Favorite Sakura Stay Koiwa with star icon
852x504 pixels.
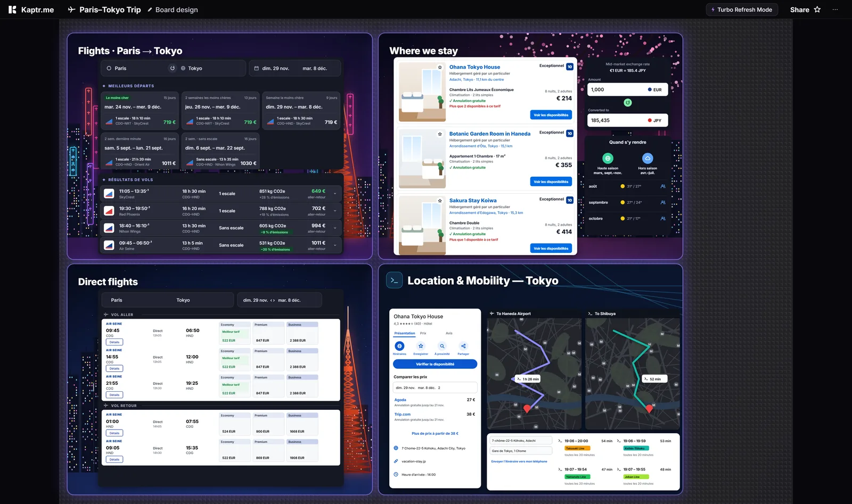pos(440,201)
